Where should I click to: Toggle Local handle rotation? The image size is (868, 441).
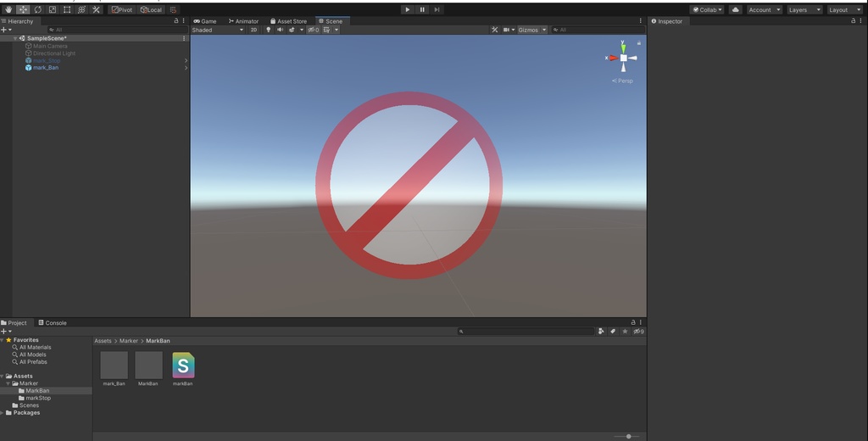coord(151,9)
